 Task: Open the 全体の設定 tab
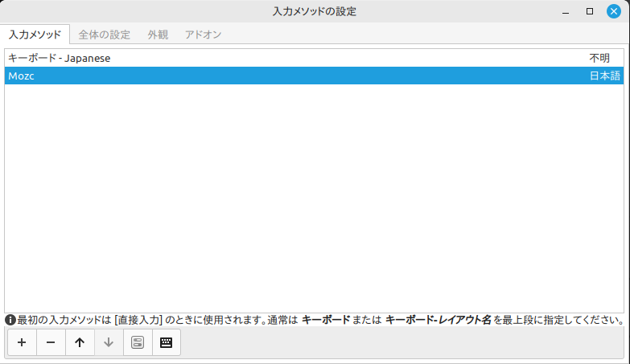(x=104, y=35)
